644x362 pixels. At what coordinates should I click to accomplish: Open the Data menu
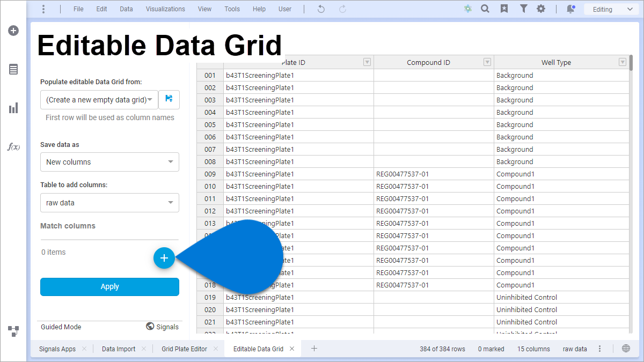tap(126, 9)
